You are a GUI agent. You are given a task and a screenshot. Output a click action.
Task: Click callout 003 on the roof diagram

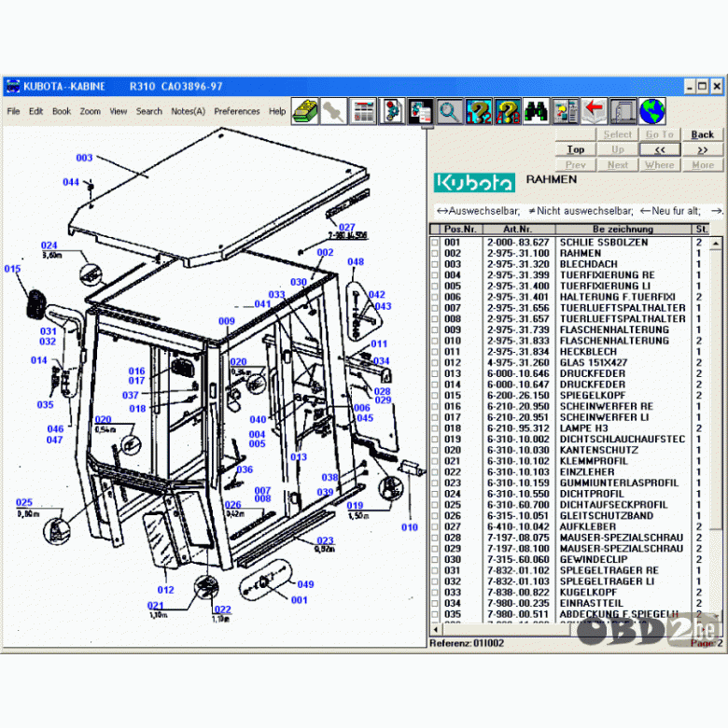84,158
